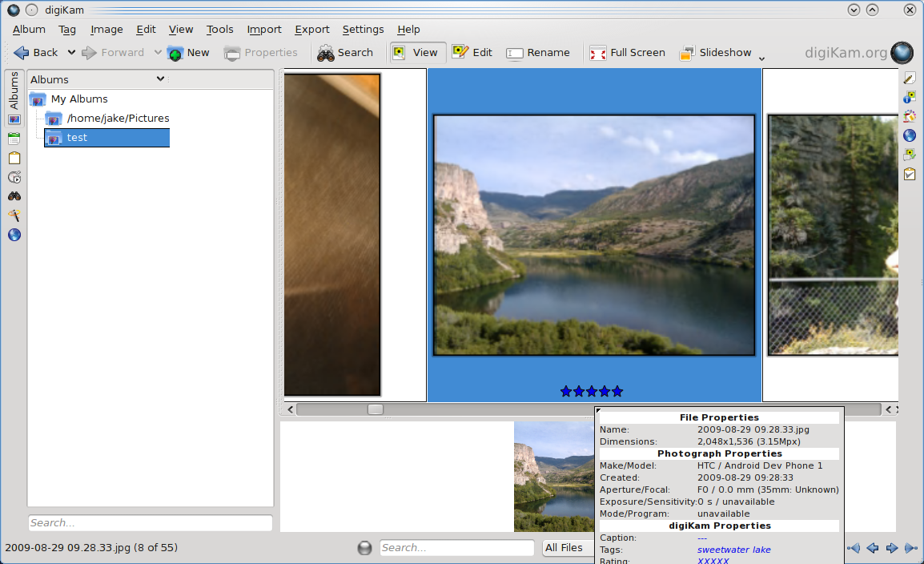Open the Export menu
The width and height of the screenshot is (924, 564).
click(x=312, y=30)
